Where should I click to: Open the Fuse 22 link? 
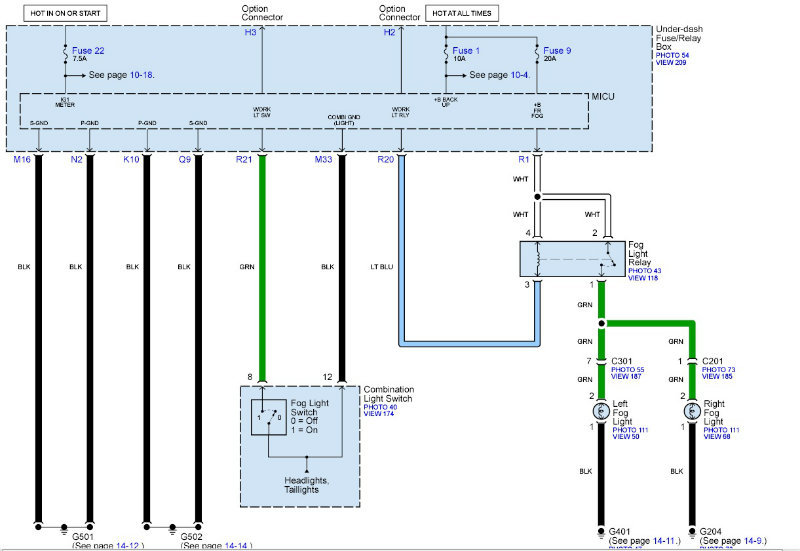click(88, 51)
